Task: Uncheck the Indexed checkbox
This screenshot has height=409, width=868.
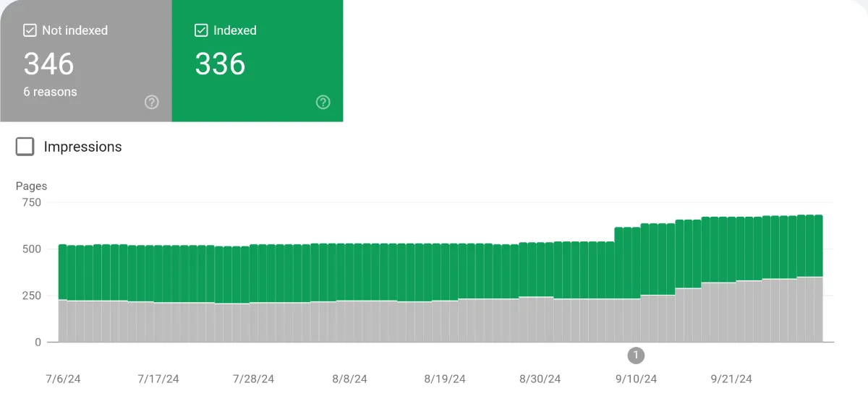Action: pyautogui.click(x=202, y=30)
